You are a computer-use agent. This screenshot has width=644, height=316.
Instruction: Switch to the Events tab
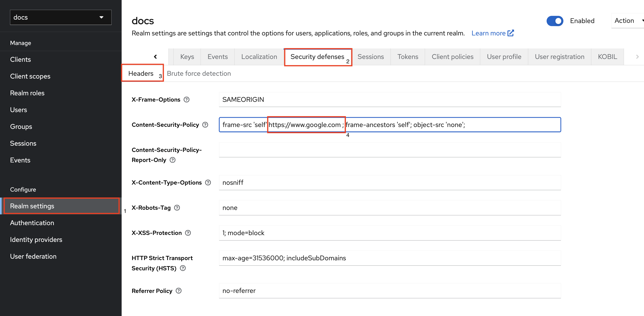(x=217, y=57)
